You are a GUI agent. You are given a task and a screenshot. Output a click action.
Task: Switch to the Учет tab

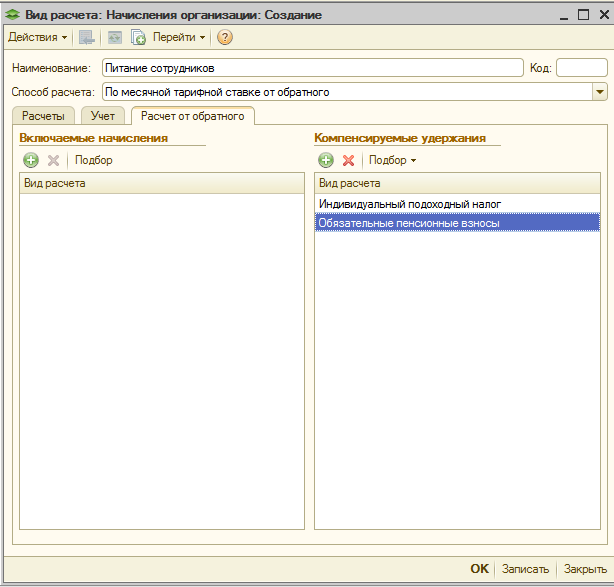pyautogui.click(x=103, y=116)
